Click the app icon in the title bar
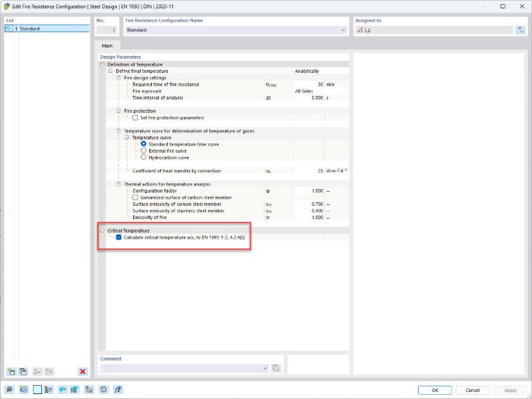The image size is (532, 399). coord(6,6)
